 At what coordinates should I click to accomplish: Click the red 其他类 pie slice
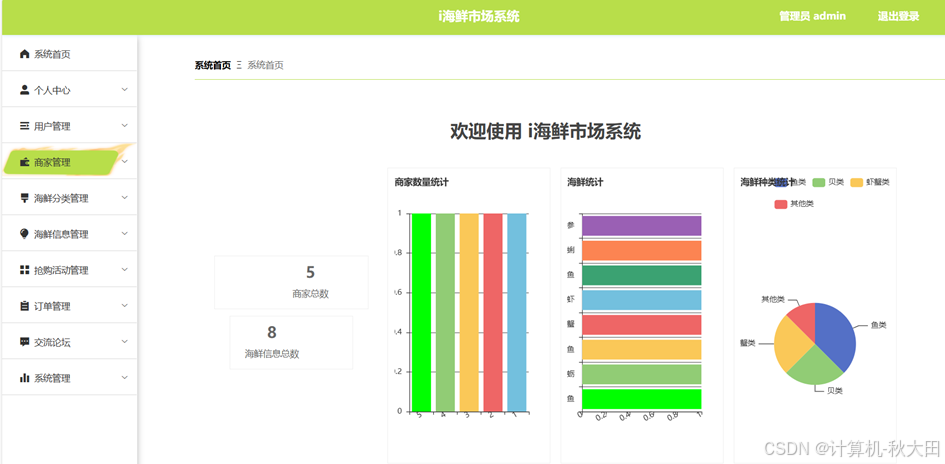click(x=804, y=317)
